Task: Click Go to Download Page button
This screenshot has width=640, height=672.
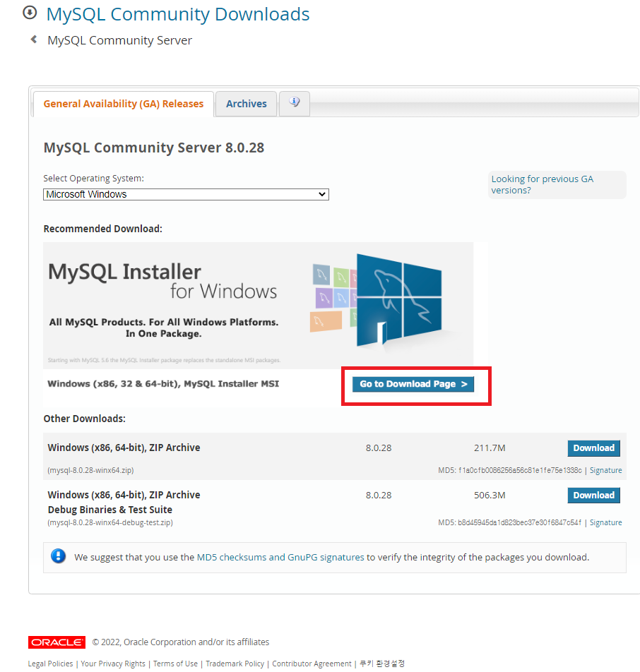Action: point(413,384)
